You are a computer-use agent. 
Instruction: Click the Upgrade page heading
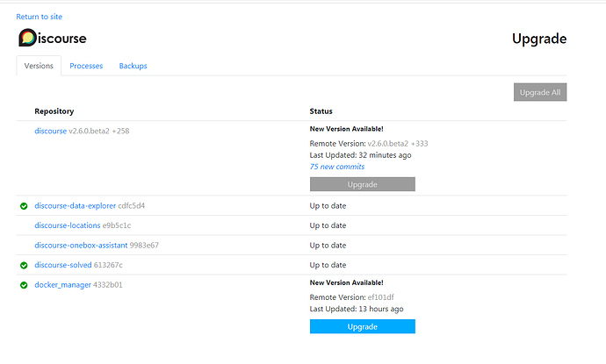pos(539,39)
